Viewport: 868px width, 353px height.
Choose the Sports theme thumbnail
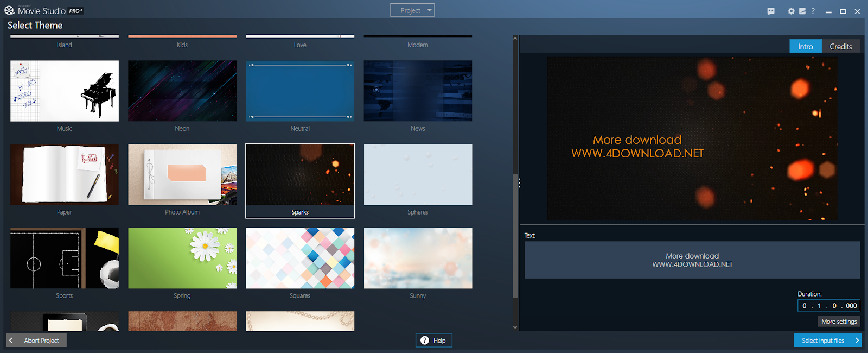click(65, 258)
